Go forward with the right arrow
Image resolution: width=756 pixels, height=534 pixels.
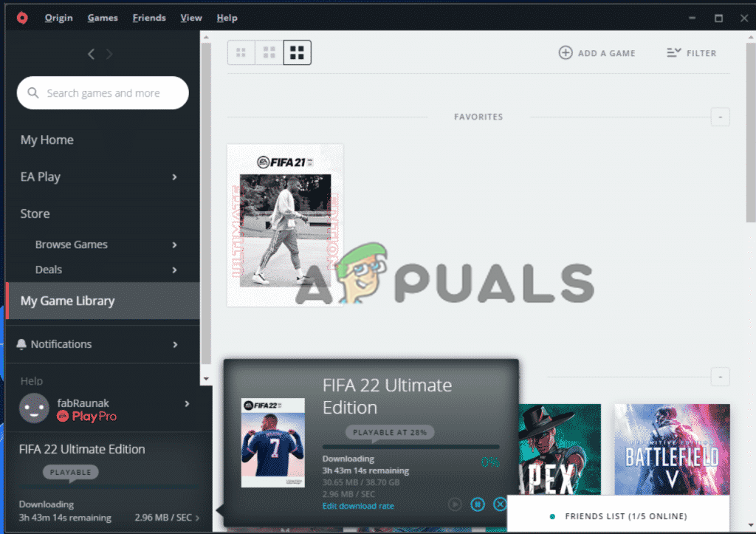point(109,54)
